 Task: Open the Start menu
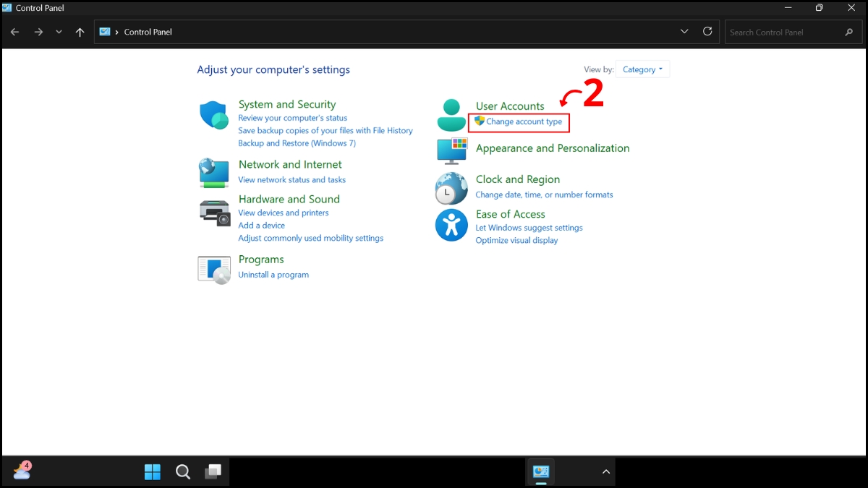(152, 471)
